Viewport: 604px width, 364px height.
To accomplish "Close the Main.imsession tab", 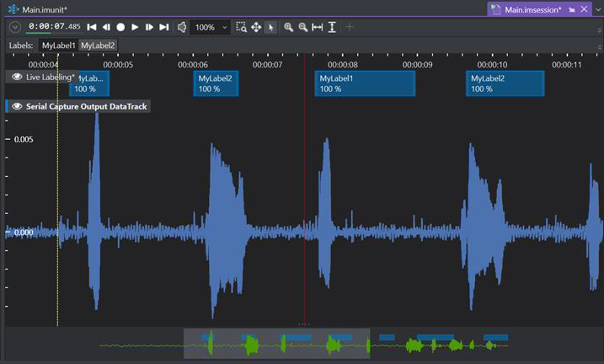I will tap(585, 9).
